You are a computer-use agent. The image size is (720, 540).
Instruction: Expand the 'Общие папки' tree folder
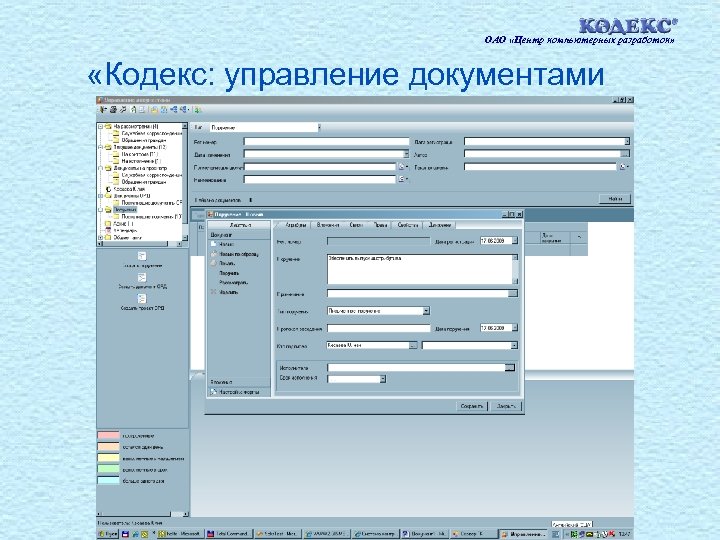pyautogui.click(x=101, y=237)
